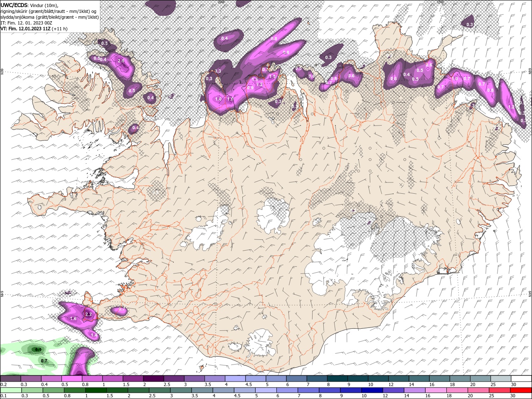
Task: Click the legend line starting 'rigning/skúrir'
Action: (x=48, y=11)
